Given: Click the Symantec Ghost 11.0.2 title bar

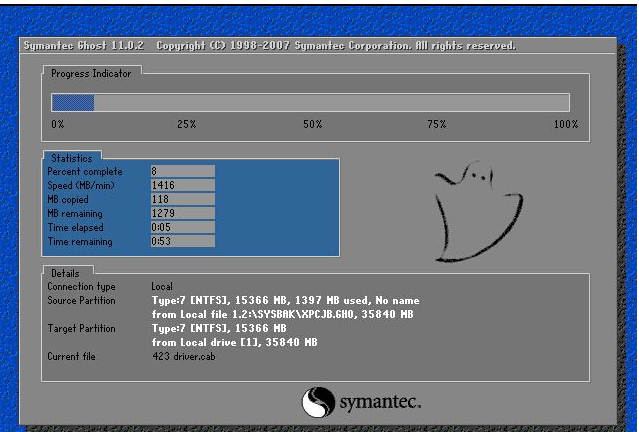Looking at the screenshot, I should pos(270,46).
